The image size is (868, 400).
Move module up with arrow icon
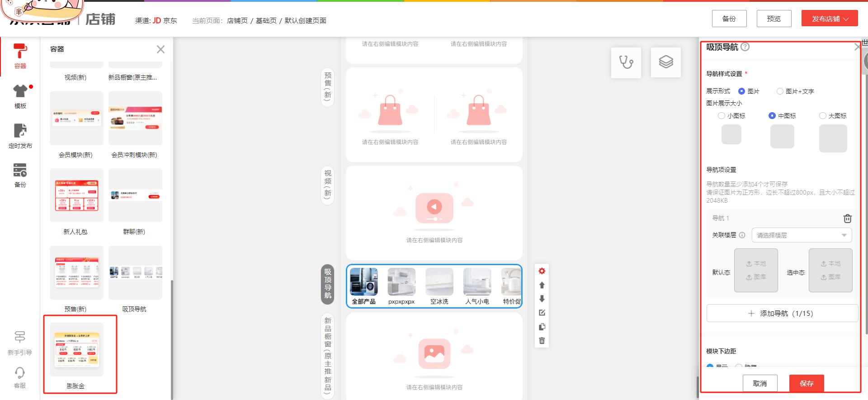pos(542,285)
